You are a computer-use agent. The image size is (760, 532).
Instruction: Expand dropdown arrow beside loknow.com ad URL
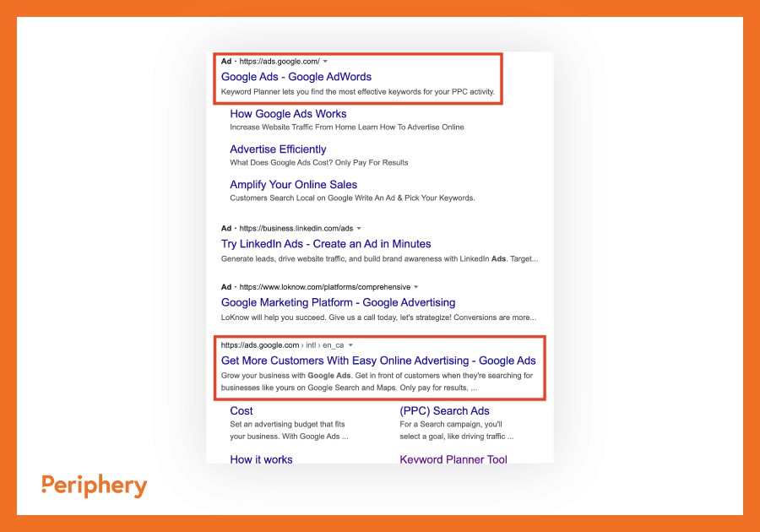(415, 287)
